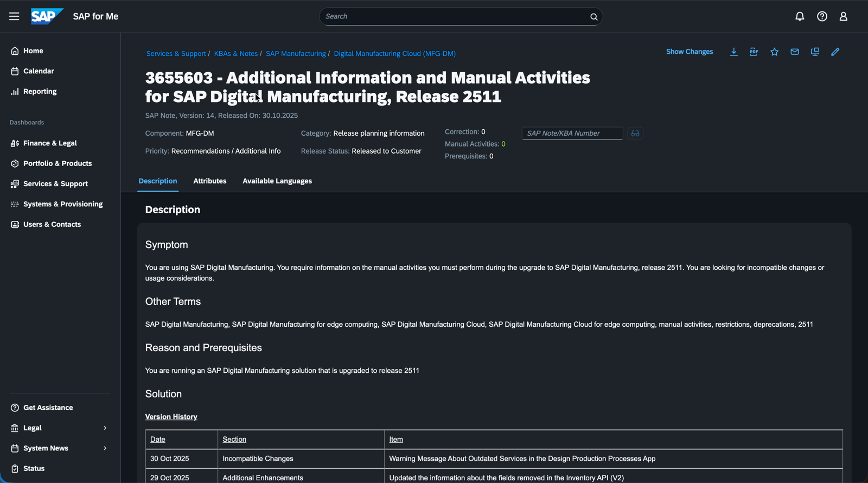Open the user profile icon
The image size is (868, 483).
[844, 16]
